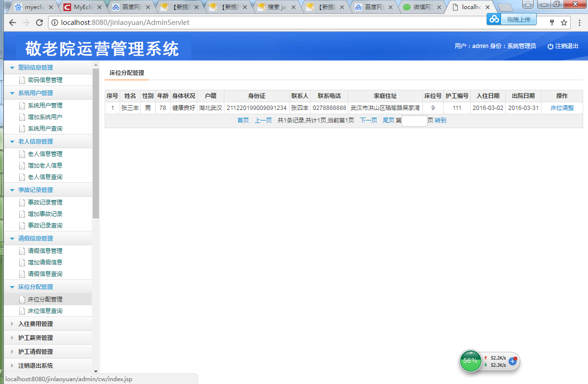This screenshot has height=384, width=588.
Task: Go to 上一页 in pagination
Action: pyautogui.click(x=263, y=120)
